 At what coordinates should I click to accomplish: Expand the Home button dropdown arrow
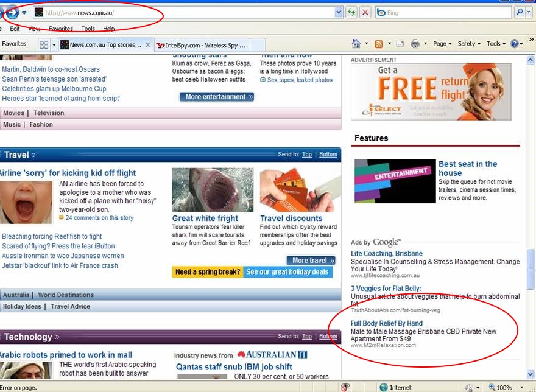pos(367,44)
